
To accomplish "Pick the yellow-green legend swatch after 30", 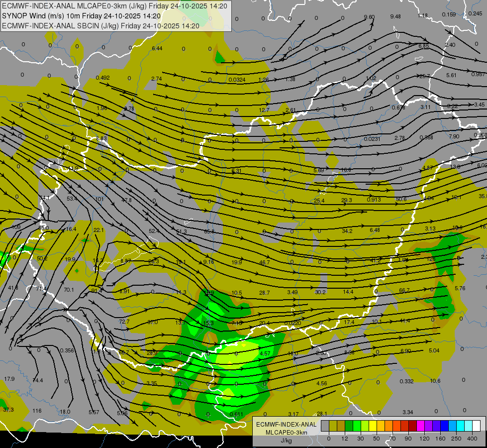I will click(365, 426).
